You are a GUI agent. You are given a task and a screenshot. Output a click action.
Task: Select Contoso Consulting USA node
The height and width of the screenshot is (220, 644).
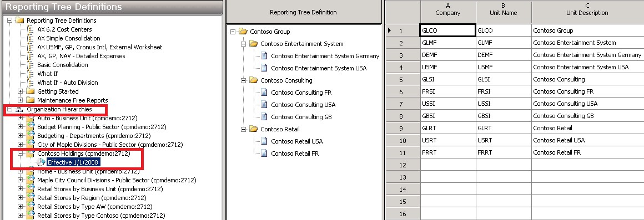click(x=303, y=105)
